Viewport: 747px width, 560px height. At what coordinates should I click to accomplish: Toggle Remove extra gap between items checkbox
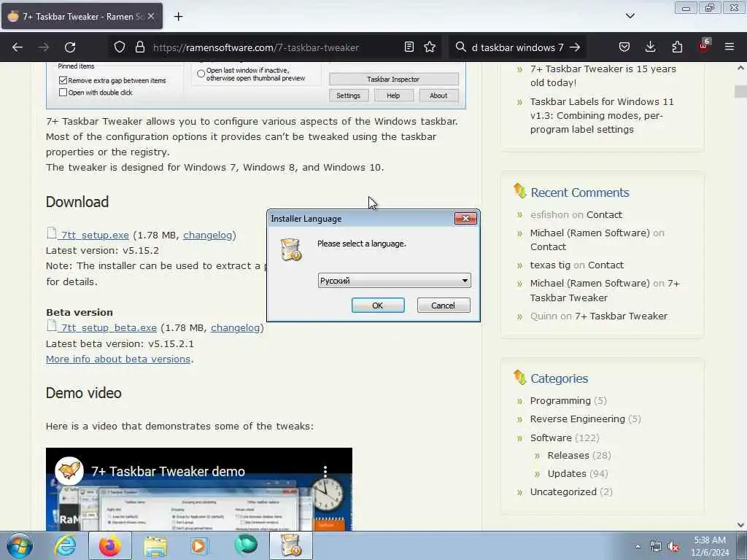point(63,80)
